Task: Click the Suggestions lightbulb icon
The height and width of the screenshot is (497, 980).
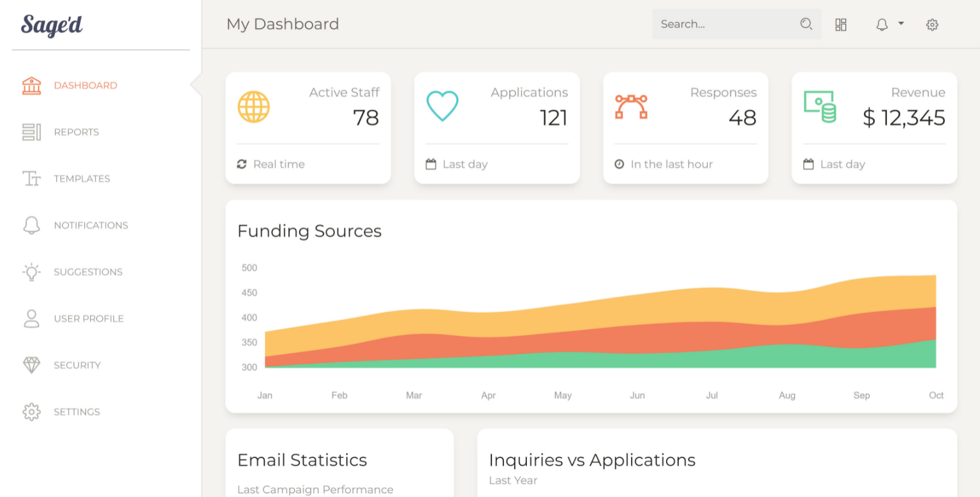Action: pyautogui.click(x=31, y=271)
